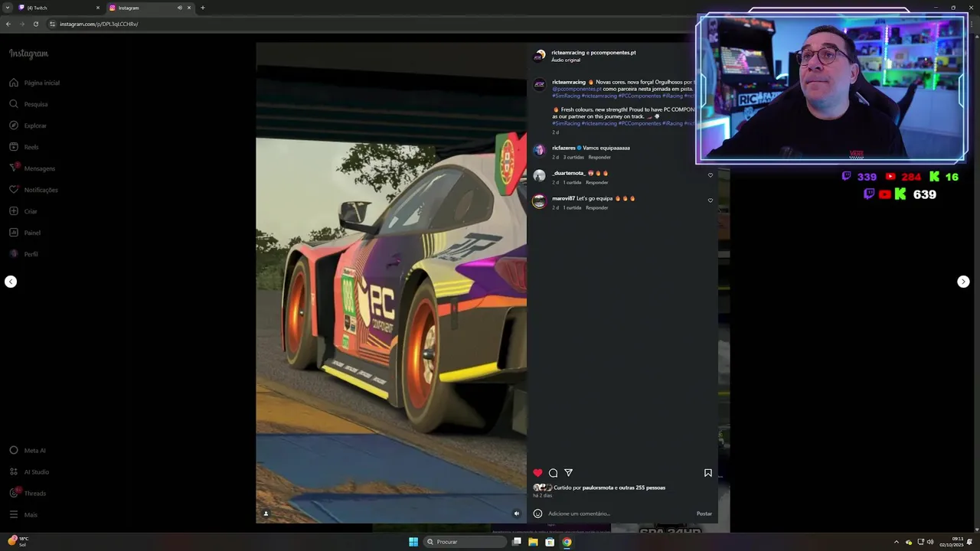The height and width of the screenshot is (551, 980).
Task: Share post with the paper-plane icon
Action: point(568,473)
